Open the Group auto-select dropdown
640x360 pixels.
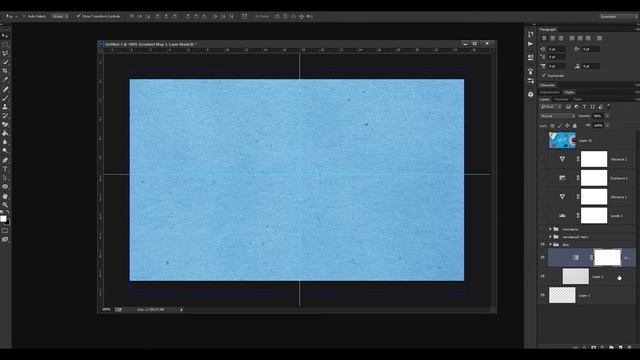coord(60,16)
